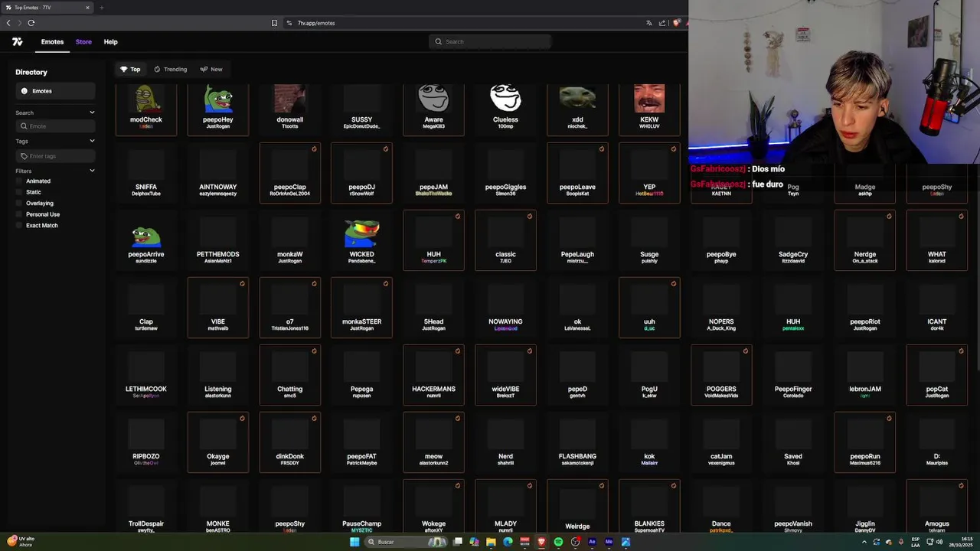Focus the Enter tags input

56,156
